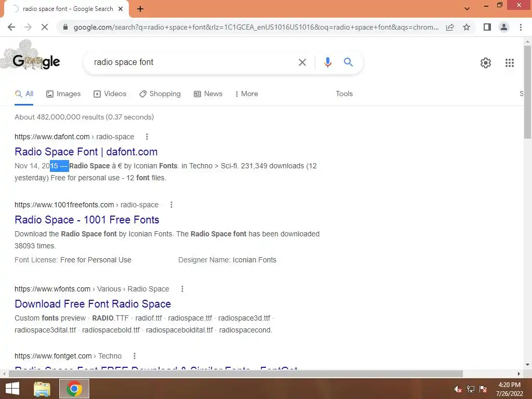The height and width of the screenshot is (399, 532).
Task: Open the network status tray icon
Action: coord(471,389)
